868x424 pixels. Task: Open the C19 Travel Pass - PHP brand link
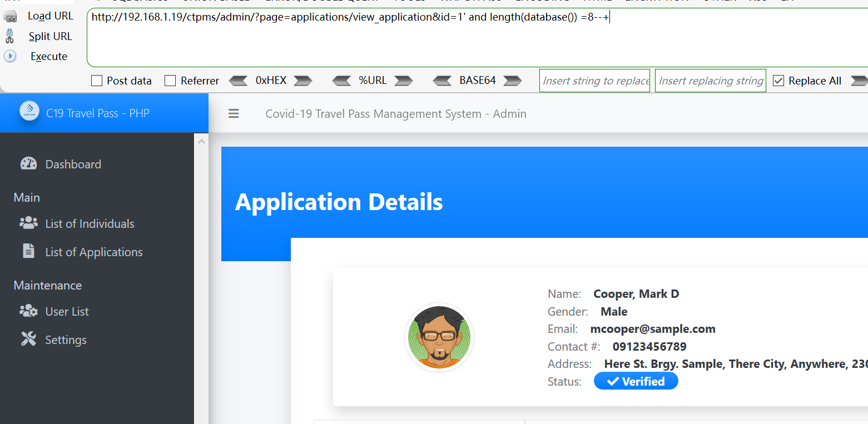click(98, 113)
